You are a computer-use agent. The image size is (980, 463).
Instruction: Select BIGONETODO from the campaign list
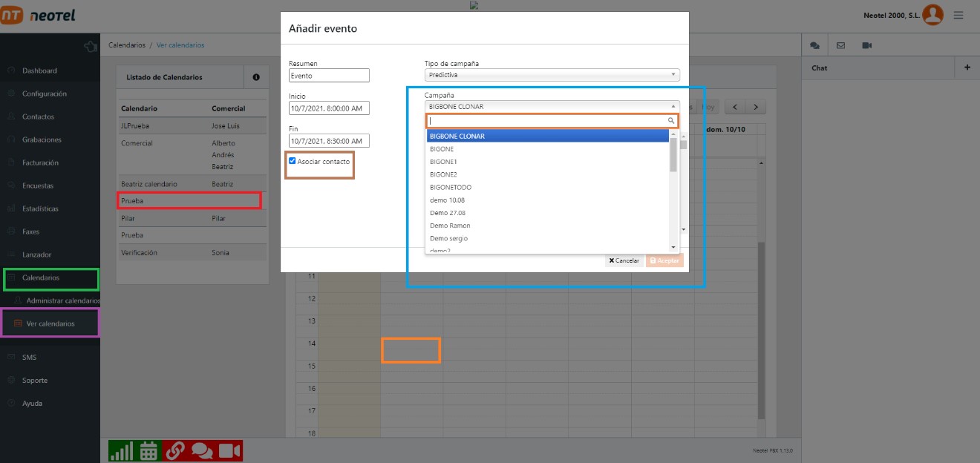click(x=451, y=188)
